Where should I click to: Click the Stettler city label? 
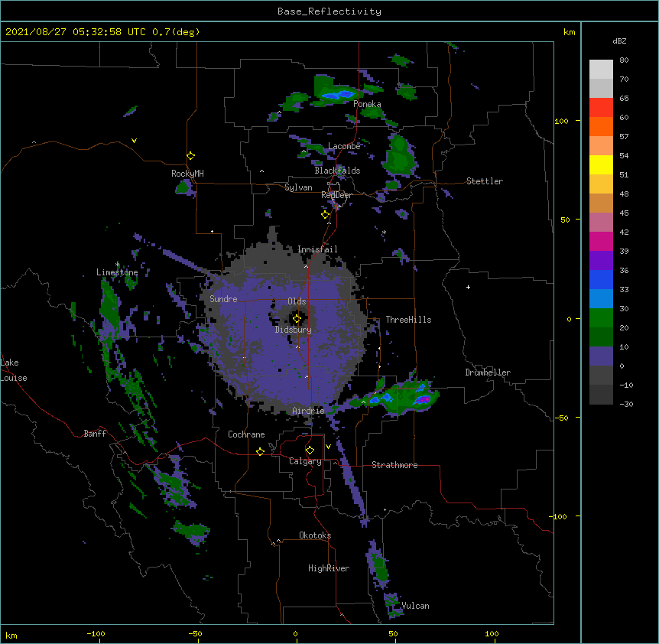pos(485,181)
